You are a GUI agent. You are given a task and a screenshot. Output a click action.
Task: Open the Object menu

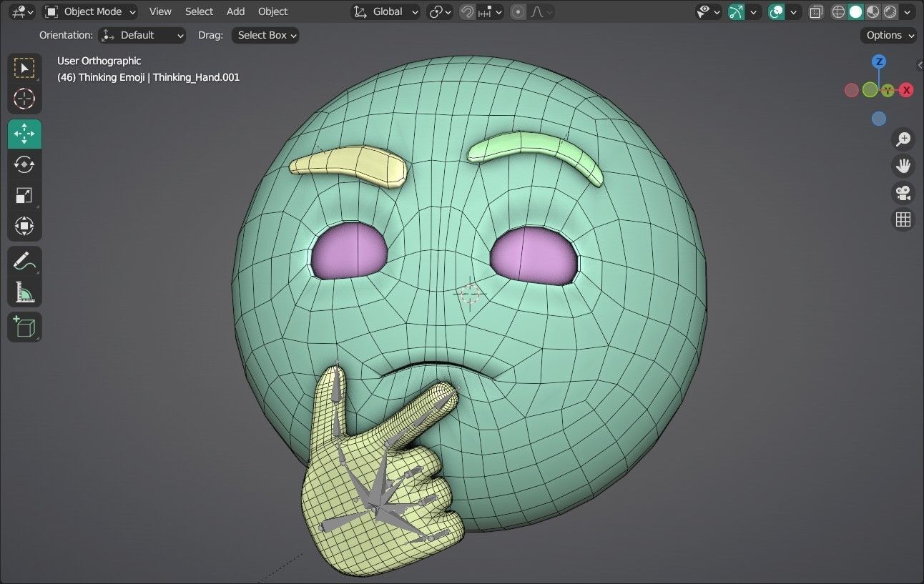pyautogui.click(x=272, y=11)
